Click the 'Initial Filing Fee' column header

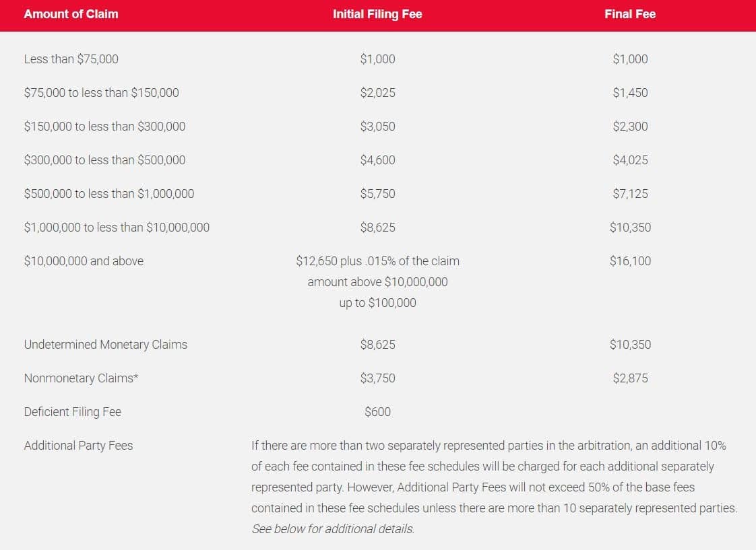tap(377, 14)
